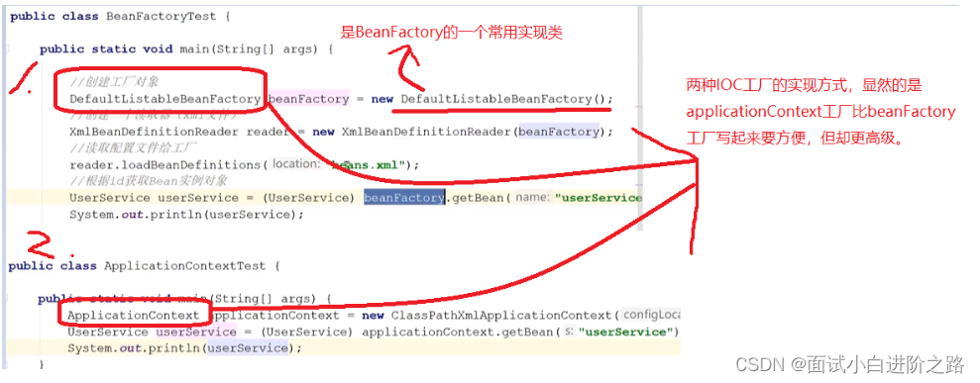Image resolution: width=980 pixels, height=383 pixels.
Task: Click the name: parameter hint
Action: [532, 197]
